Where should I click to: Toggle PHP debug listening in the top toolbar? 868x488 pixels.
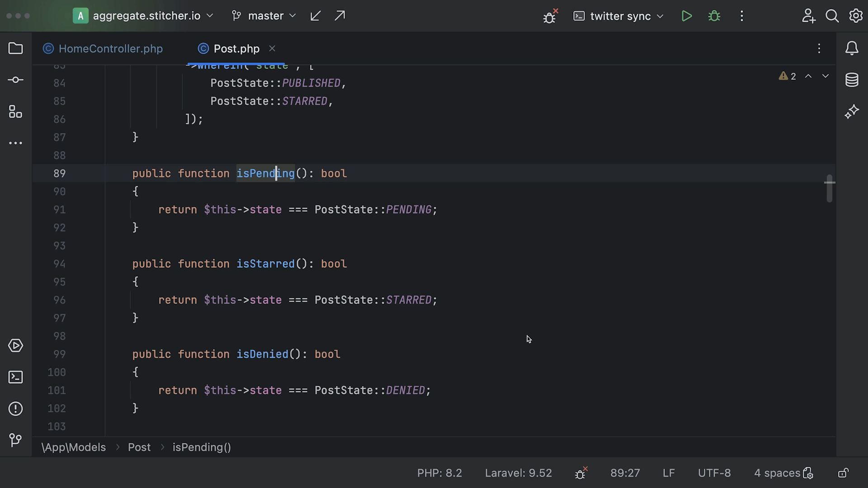550,16
